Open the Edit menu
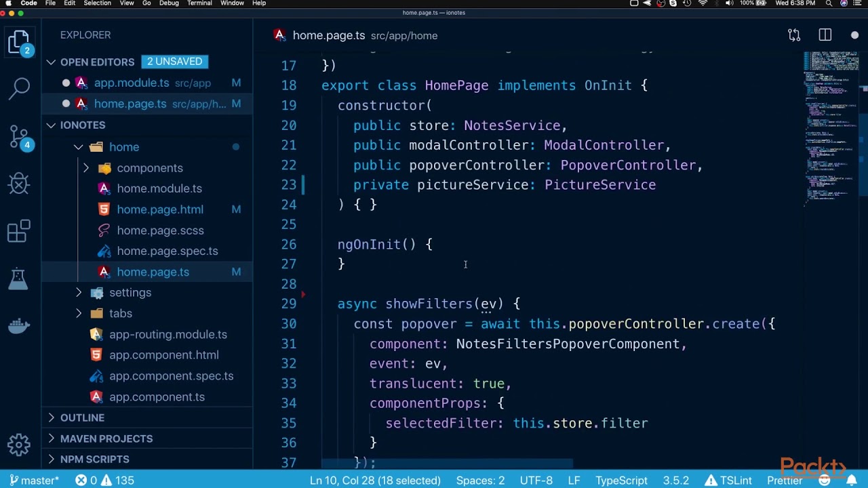This screenshot has height=488, width=868. 70,3
